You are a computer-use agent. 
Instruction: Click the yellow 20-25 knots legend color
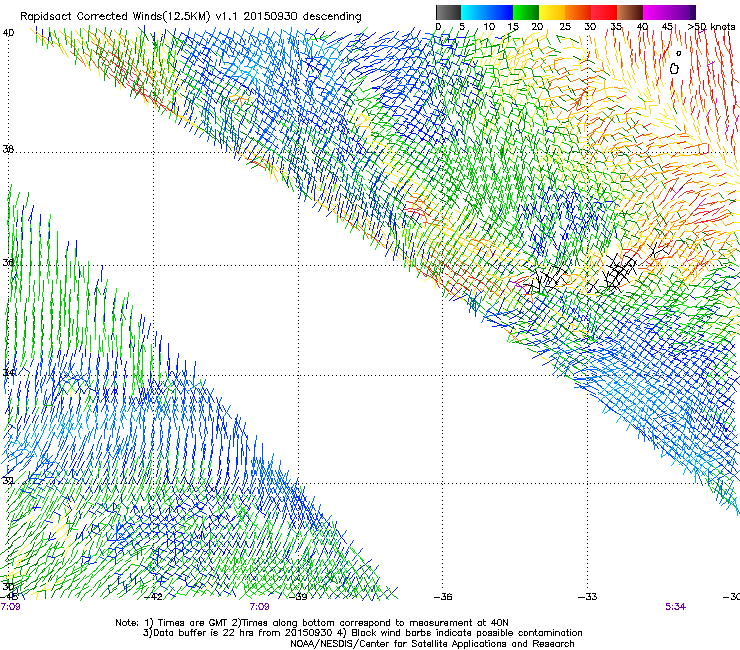click(x=552, y=12)
